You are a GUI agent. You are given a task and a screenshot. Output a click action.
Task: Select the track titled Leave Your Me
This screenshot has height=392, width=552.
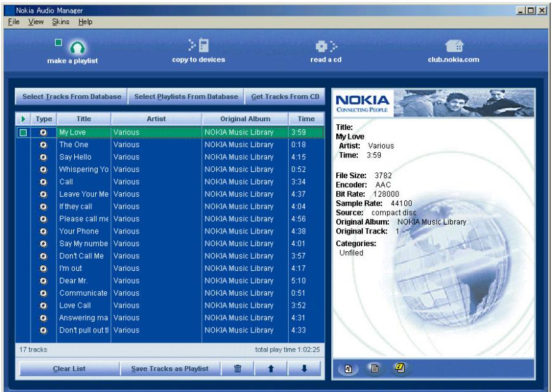click(84, 194)
